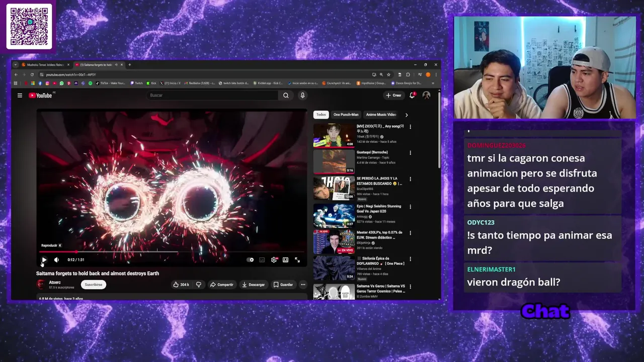Bookmark this page with star icon
This screenshot has width=644, height=362.
[x=388, y=74]
